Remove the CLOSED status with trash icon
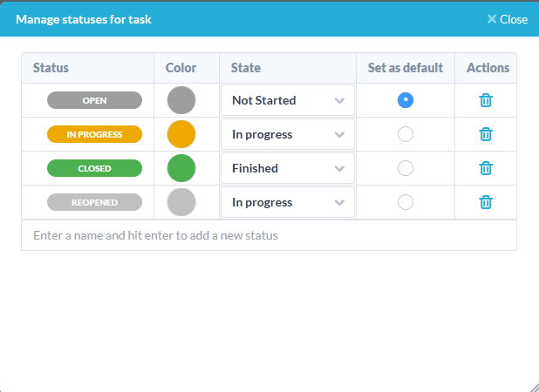The width and height of the screenshot is (539, 392). (x=486, y=168)
